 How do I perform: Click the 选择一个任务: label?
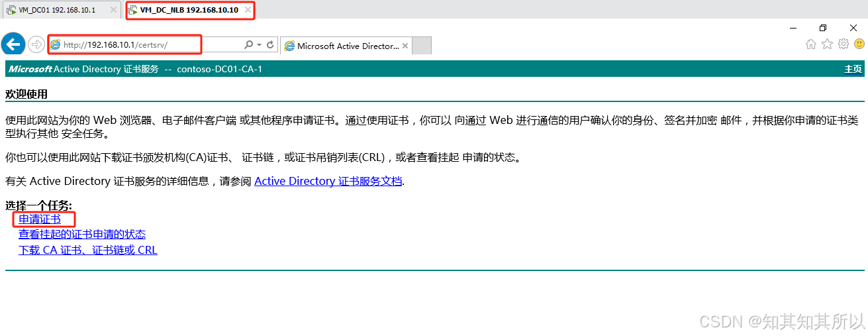(x=38, y=205)
